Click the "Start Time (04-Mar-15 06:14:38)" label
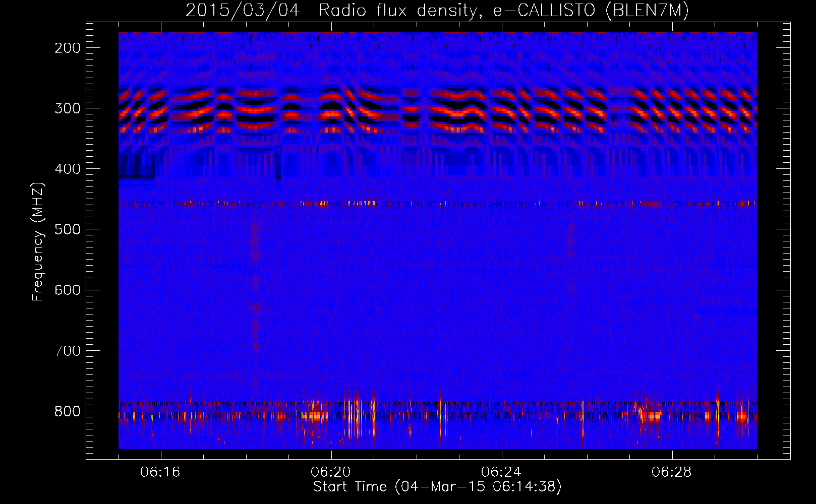 pos(437,487)
